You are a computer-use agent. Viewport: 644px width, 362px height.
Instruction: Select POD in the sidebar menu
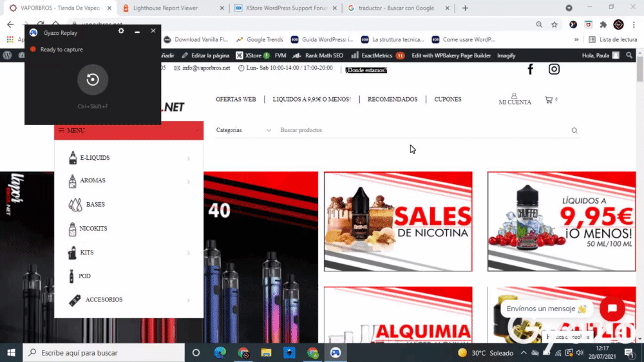coord(84,276)
